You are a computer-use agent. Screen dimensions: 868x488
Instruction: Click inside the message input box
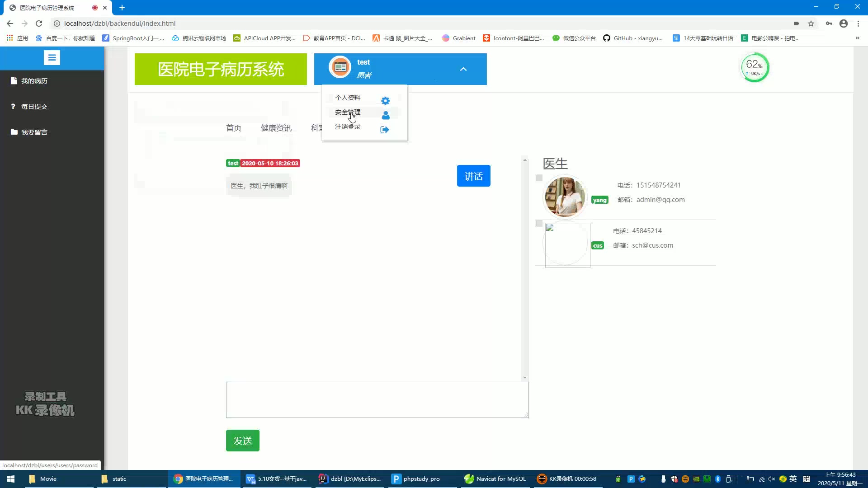[377, 400]
